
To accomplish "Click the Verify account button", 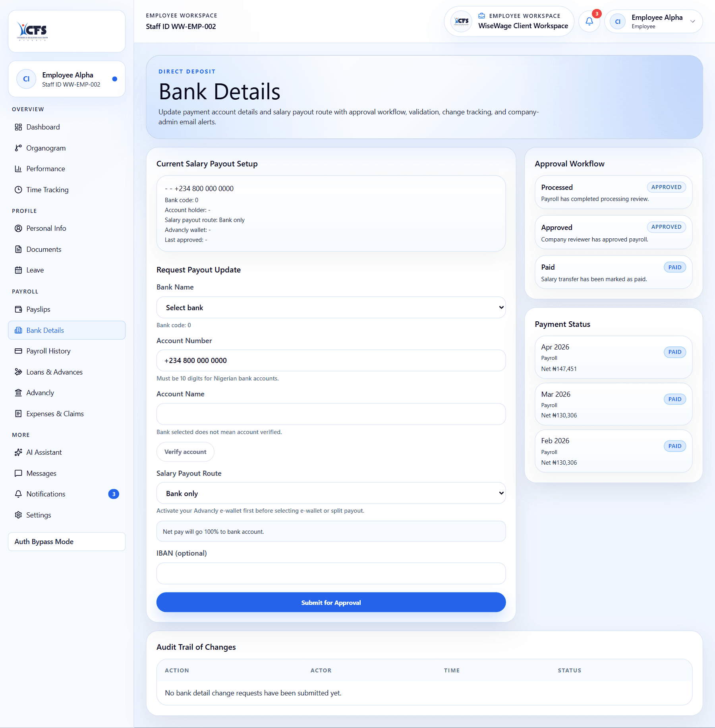I will tap(185, 452).
